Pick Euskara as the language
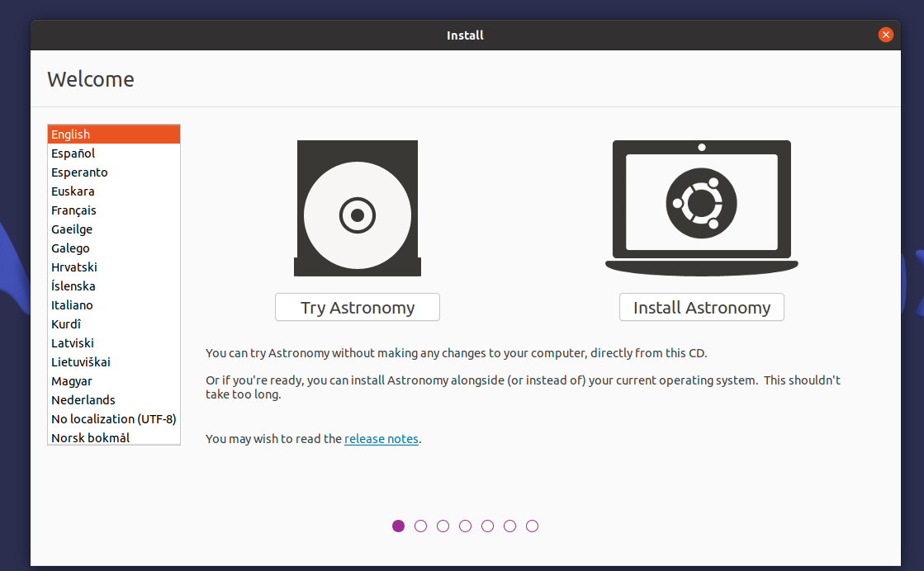This screenshot has height=571, width=924. point(114,191)
